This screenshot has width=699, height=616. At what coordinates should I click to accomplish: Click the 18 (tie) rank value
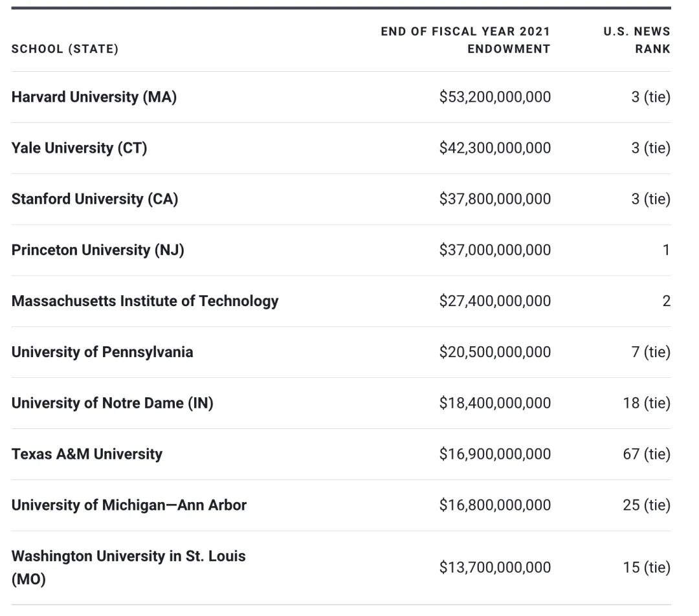647,404
